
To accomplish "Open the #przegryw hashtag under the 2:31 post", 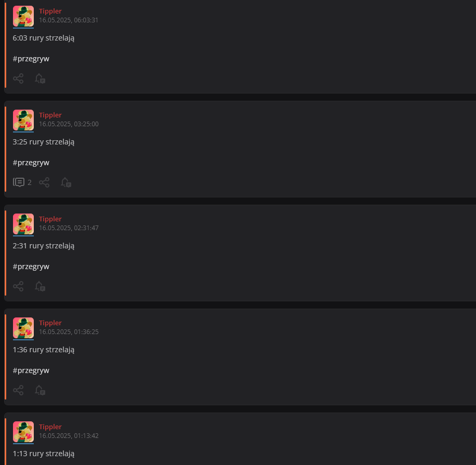I will tap(31, 267).
